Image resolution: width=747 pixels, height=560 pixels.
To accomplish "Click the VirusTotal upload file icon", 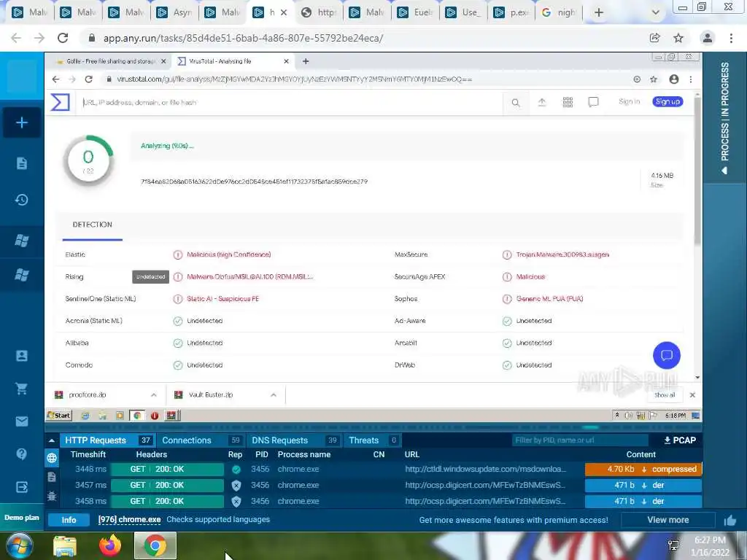I will tap(542, 102).
